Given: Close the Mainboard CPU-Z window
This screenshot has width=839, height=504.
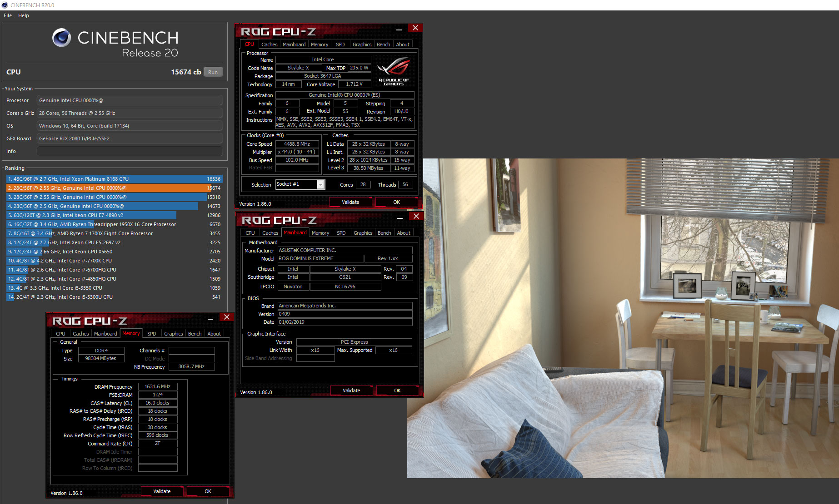Looking at the screenshot, I should [416, 217].
